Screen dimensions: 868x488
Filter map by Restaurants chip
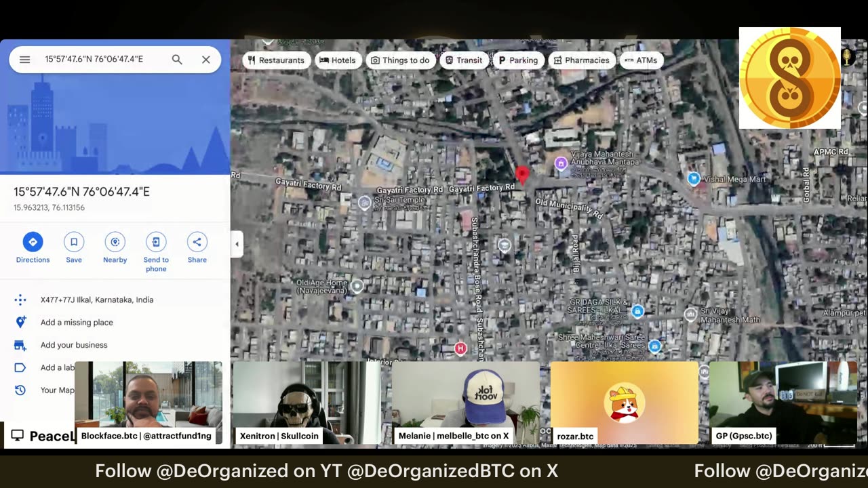[x=277, y=60]
